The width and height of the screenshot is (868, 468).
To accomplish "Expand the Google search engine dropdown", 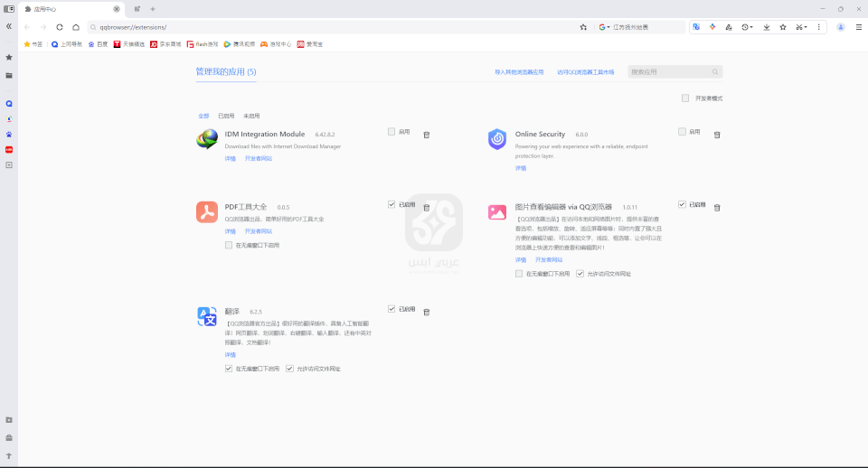I will 604,27.
